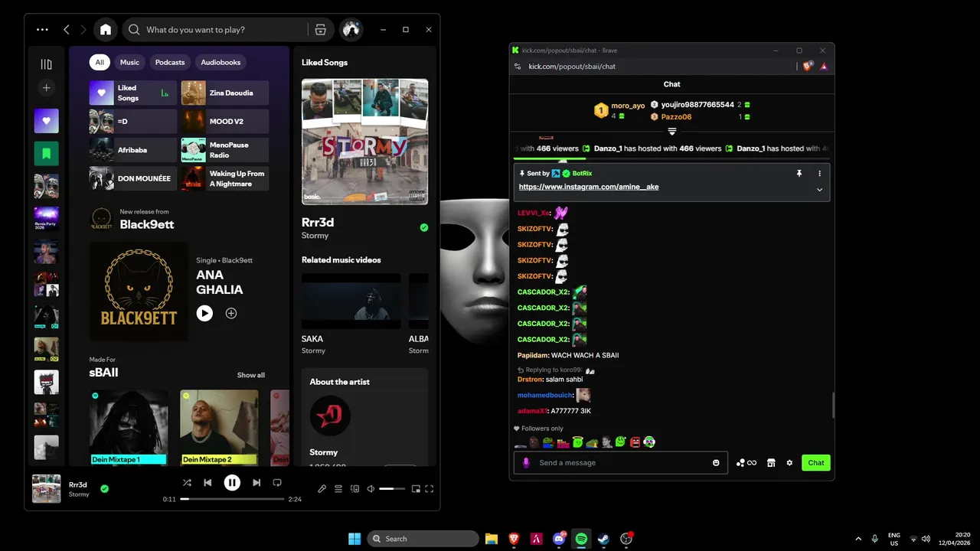Collapse Your Library sidebar
Screen dimensions: 980x551
[x=46, y=64]
